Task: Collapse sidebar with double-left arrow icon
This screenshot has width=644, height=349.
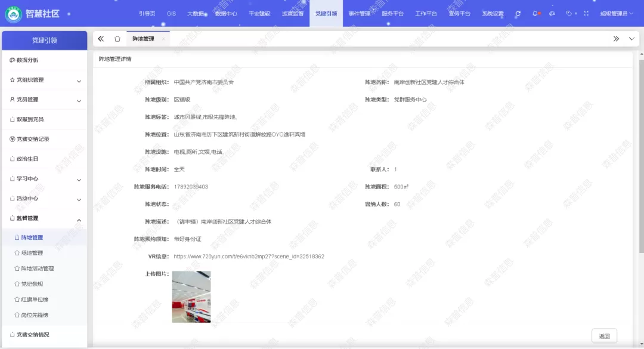Action: point(101,39)
